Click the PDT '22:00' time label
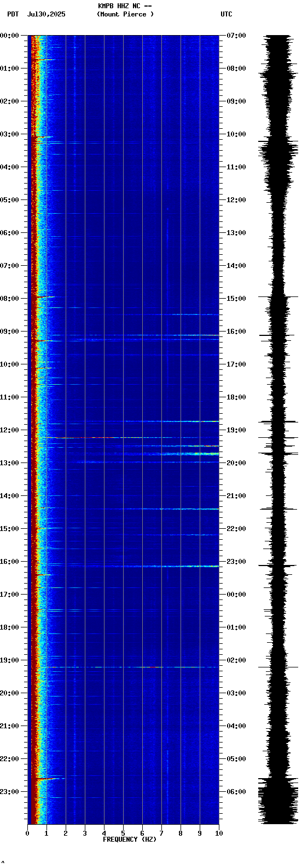 [x=9, y=759]
